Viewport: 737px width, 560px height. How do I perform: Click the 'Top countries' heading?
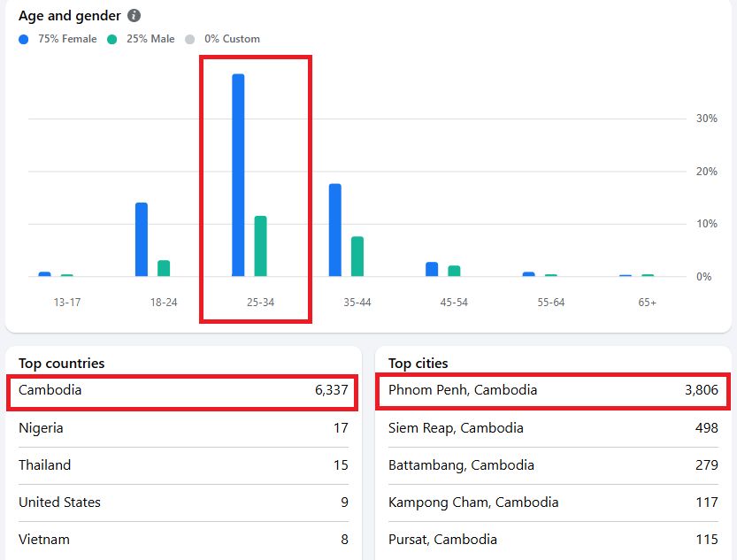62,363
